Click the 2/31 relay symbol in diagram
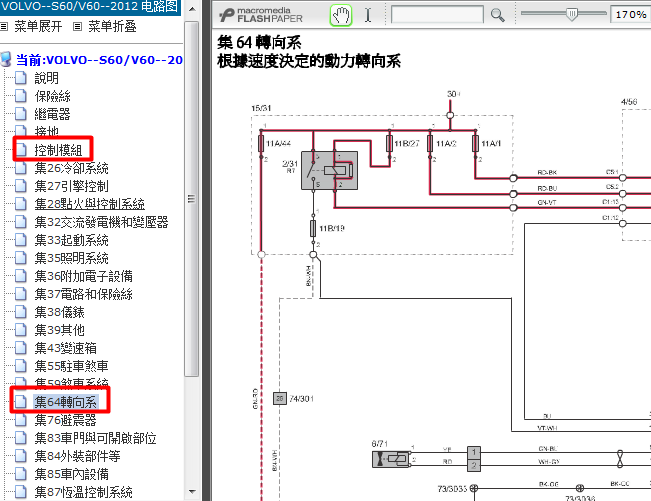The width and height of the screenshot is (651, 501). (329, 171)
